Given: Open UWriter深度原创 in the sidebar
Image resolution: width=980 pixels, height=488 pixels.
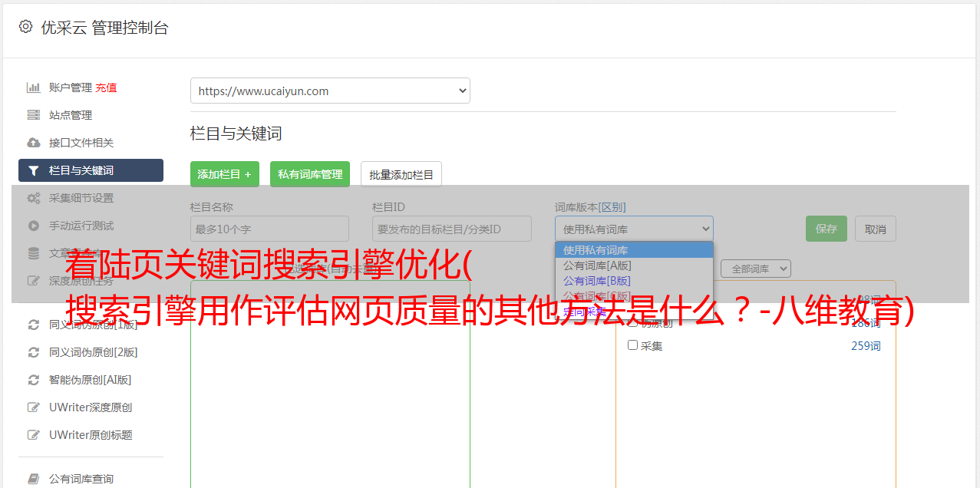Looking at the screenshot, I should [91, 407].
